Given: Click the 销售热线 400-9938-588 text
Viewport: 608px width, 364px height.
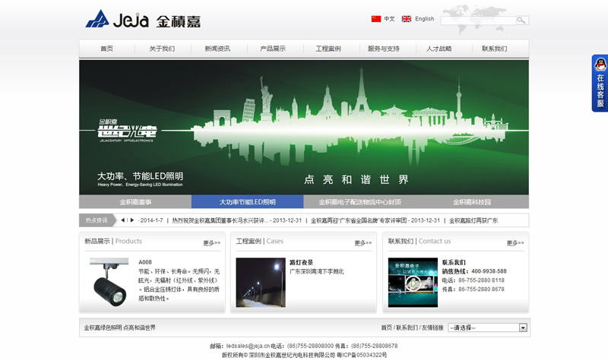Looking at the screenshot, I should tap(474, 271).
